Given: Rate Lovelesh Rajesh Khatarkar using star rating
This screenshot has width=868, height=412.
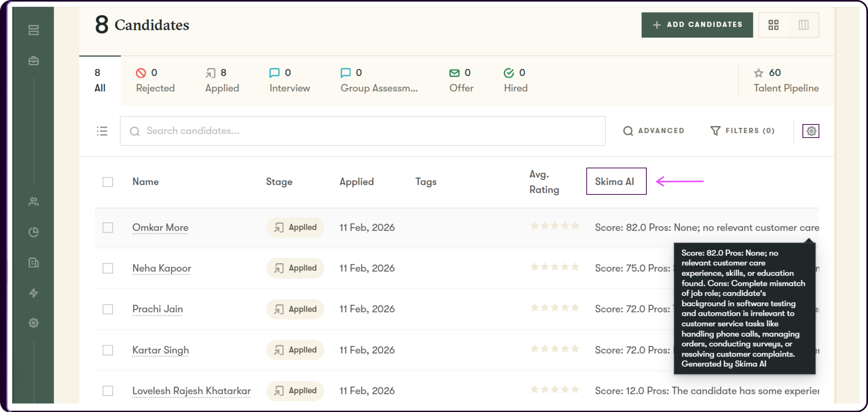Looking at the screenshot, I should point(555,389).
